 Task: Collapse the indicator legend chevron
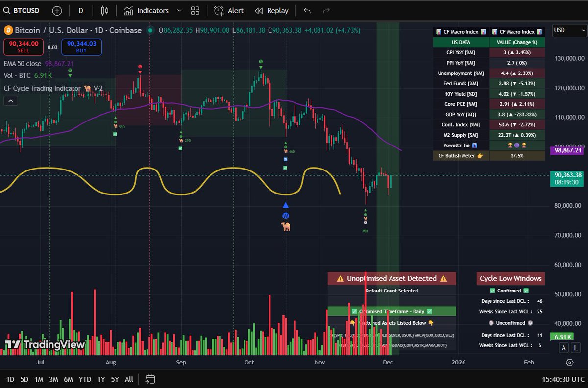pyautogui.click(x=11, y=101)
